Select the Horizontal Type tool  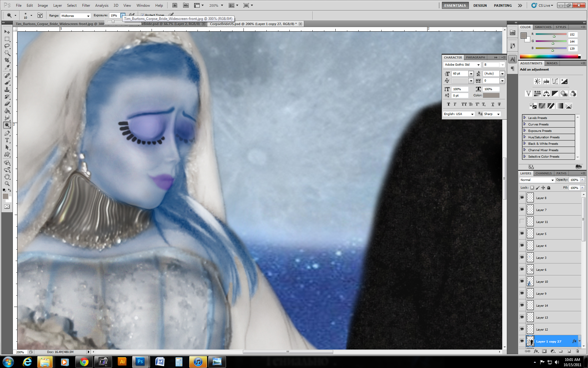tap(7, 140)
